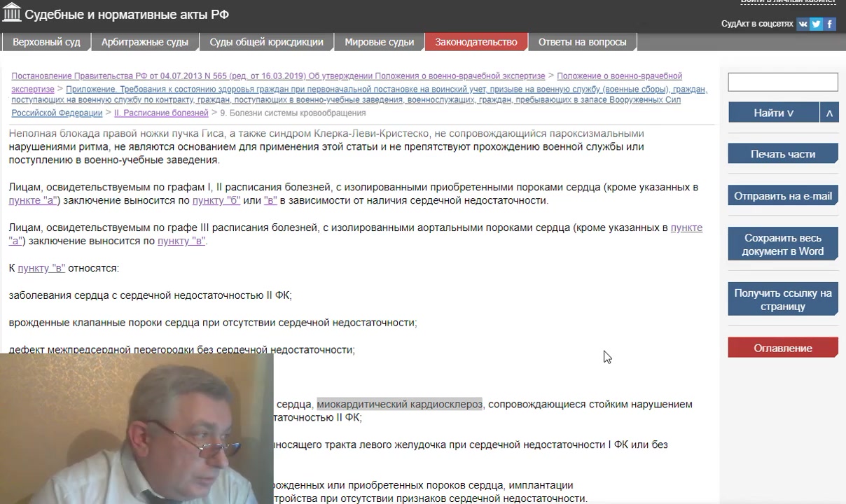Screen dimensions: 846x504
Task: Follow the пункту "б" link
Action: point(216,200)
